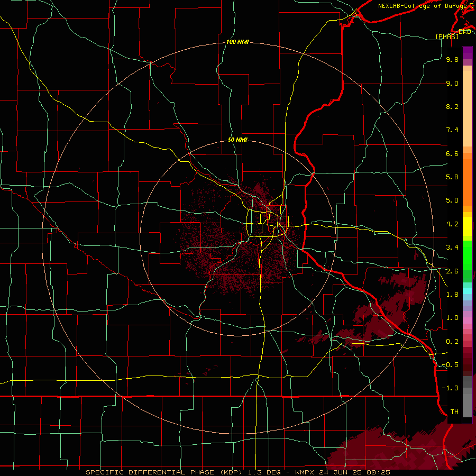Select the orange band of the color scale

coord(467,182)
